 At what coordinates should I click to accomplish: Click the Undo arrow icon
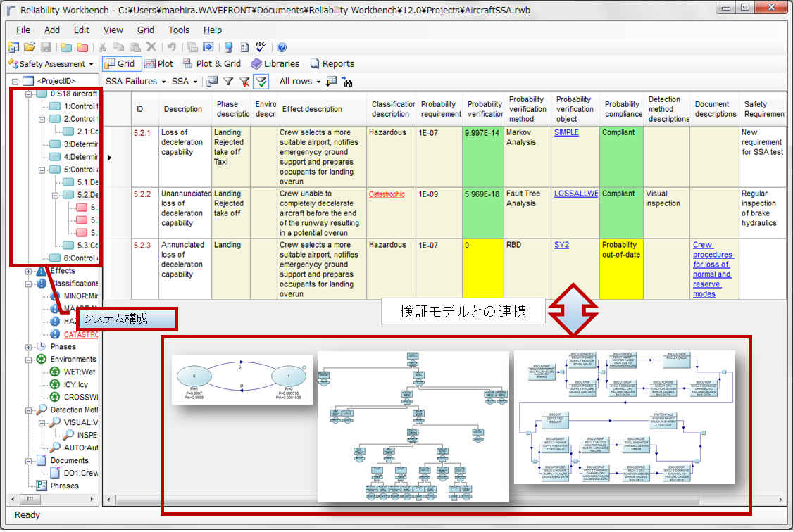pyautogui.click(x=172, y=47)
